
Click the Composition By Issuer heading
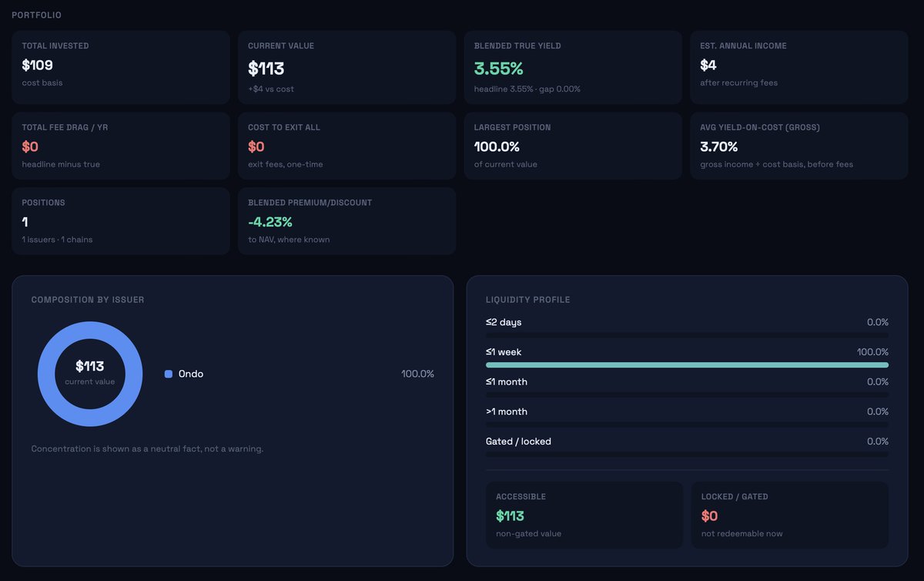pyautogui.click(x=88, y=300)
